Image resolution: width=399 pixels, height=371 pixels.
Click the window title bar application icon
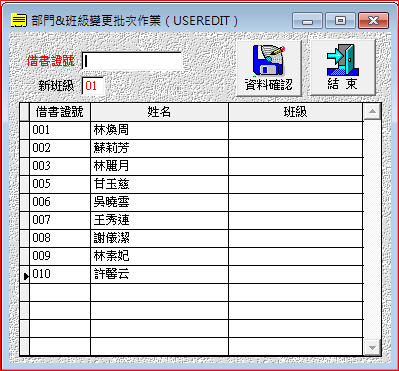(x=19, y=21)
